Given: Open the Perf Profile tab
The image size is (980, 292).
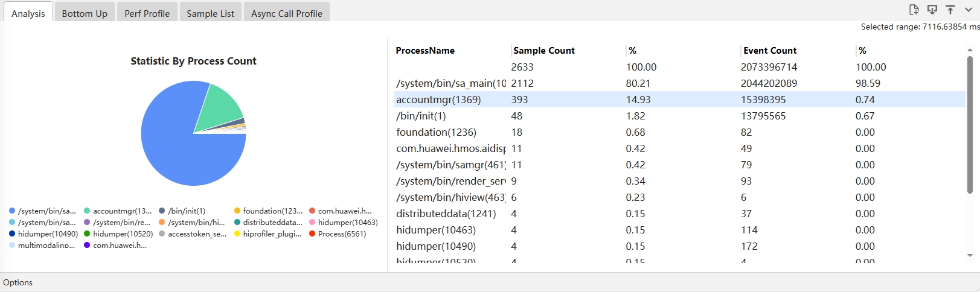Looking at the screenshot, I should tap(147, 13).
